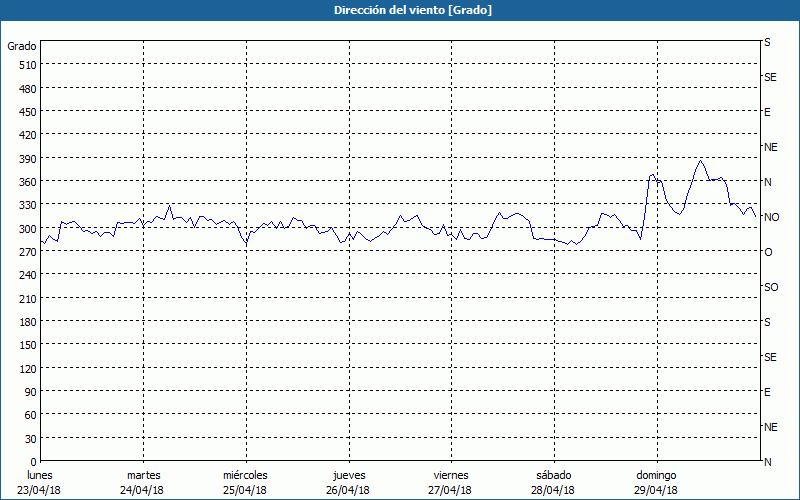
Task: Select the 270 y-axis tick label
Action: coord(26,251)
